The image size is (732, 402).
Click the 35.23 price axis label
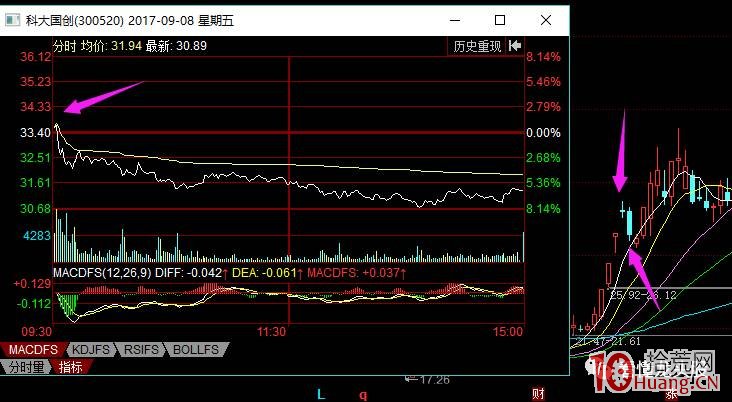coord(35,82)
